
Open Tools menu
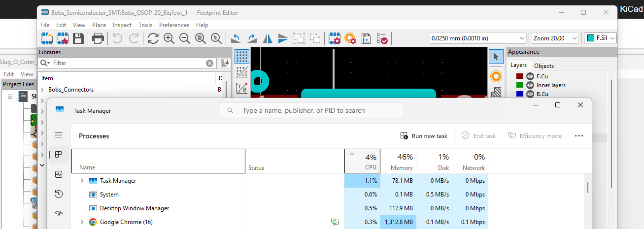tap(145, 25)
